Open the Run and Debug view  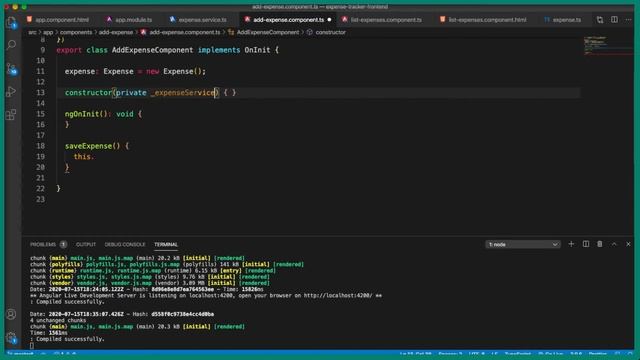coord(11,91)
